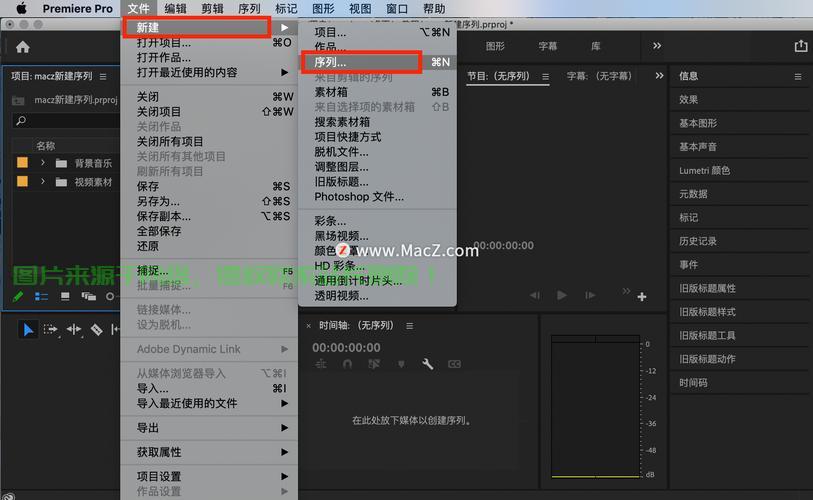This screenshot has height=500, width=813.
Task: Click the export share icon at top right
Action: [800, 46]
